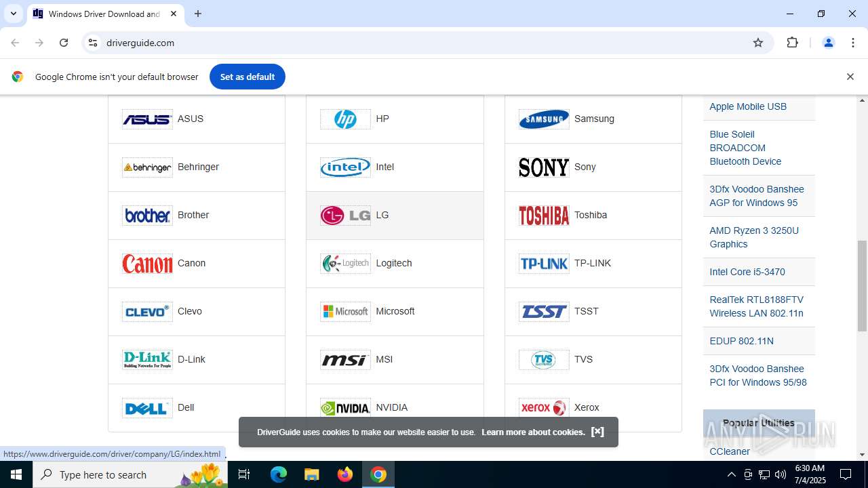The image size is (868, 488).
Task: Open the Windows notification center
Action: [846, 474]
